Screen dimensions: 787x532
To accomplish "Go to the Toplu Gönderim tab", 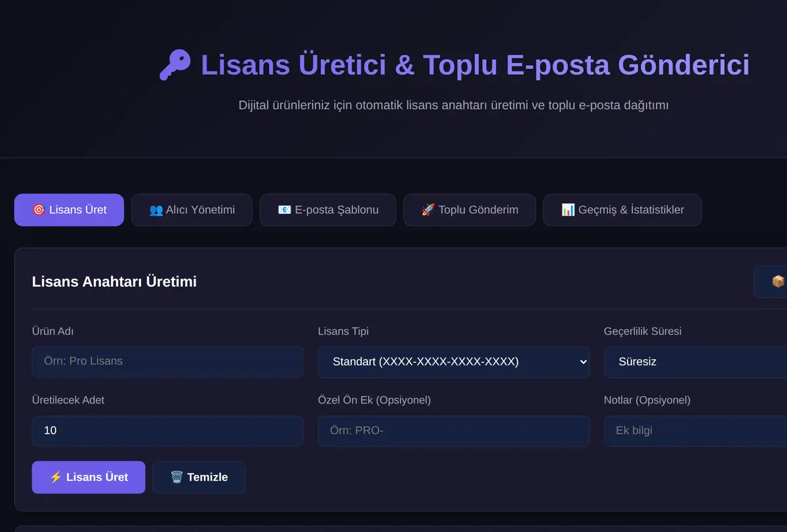I will click(x=470, y=210).
